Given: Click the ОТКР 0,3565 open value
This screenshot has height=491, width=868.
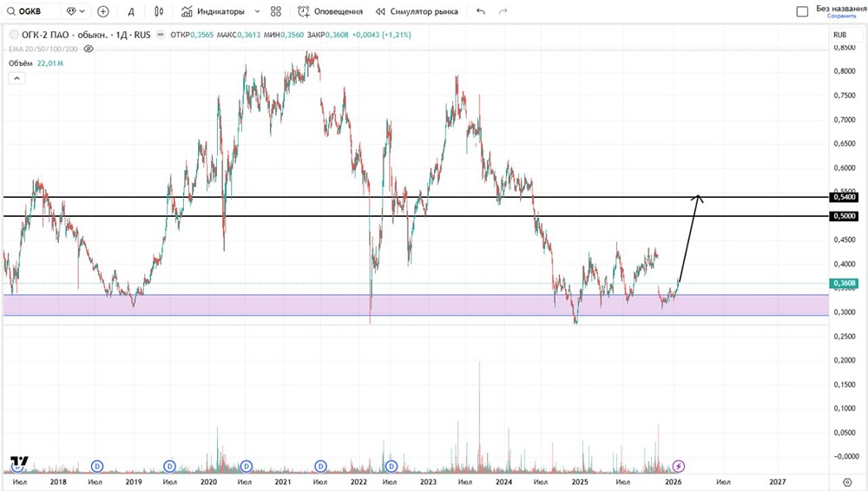Looking at the screenshot, I should point(192,35).
